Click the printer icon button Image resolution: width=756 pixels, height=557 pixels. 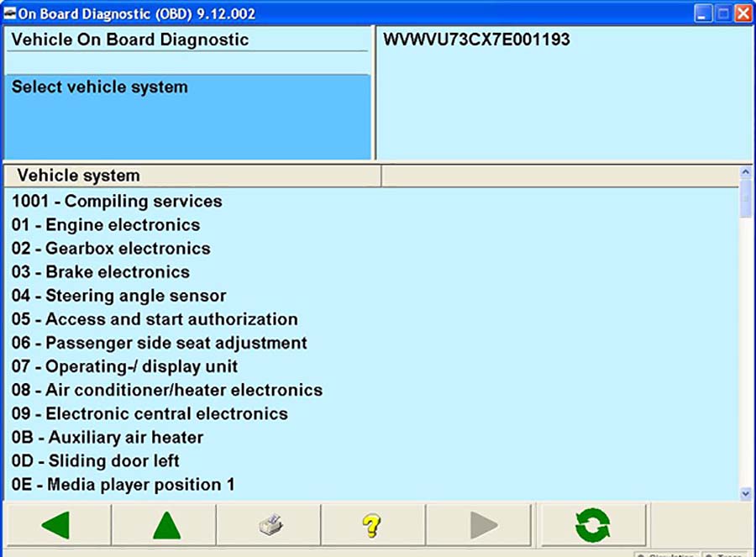click(x=270, y=526)
